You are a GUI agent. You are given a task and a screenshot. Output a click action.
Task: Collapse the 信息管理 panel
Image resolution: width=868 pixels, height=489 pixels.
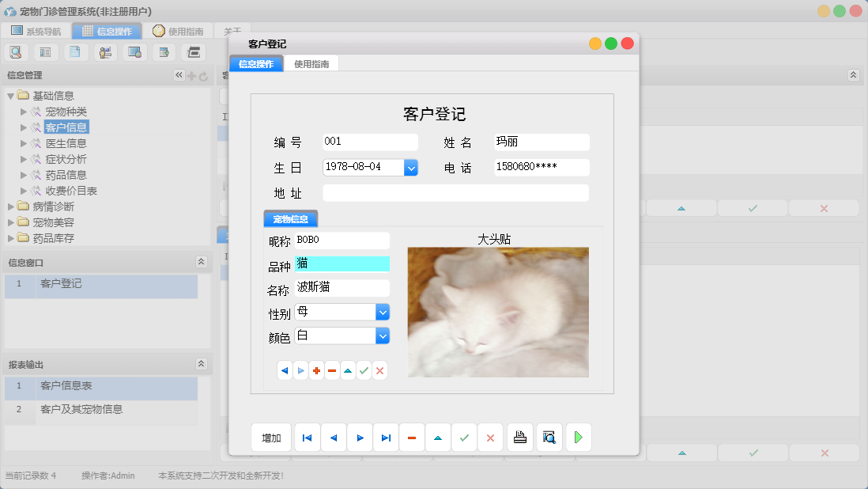[x=179, y=76]
